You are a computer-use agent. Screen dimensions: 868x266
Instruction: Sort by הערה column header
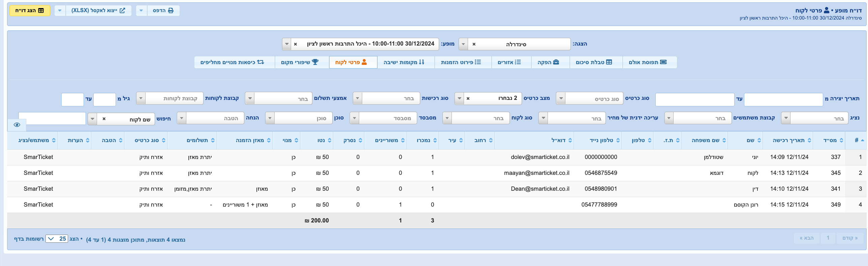click(74, 140)
